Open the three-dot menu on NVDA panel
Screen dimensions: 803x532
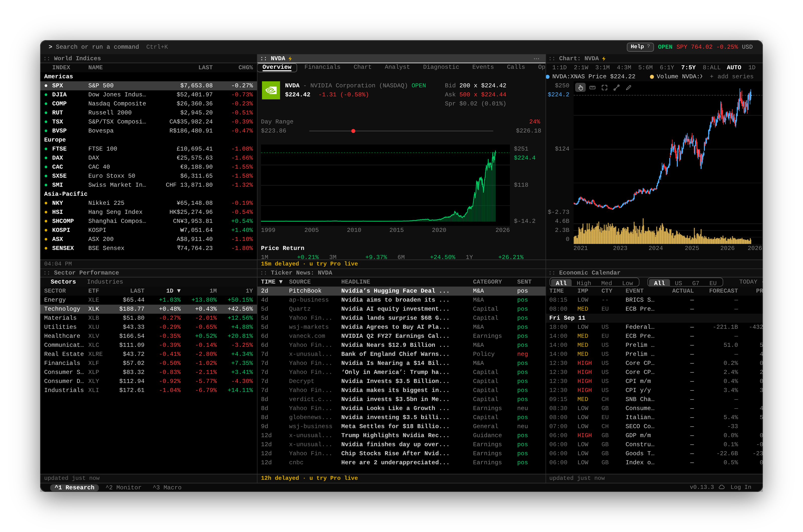point(536,58)
